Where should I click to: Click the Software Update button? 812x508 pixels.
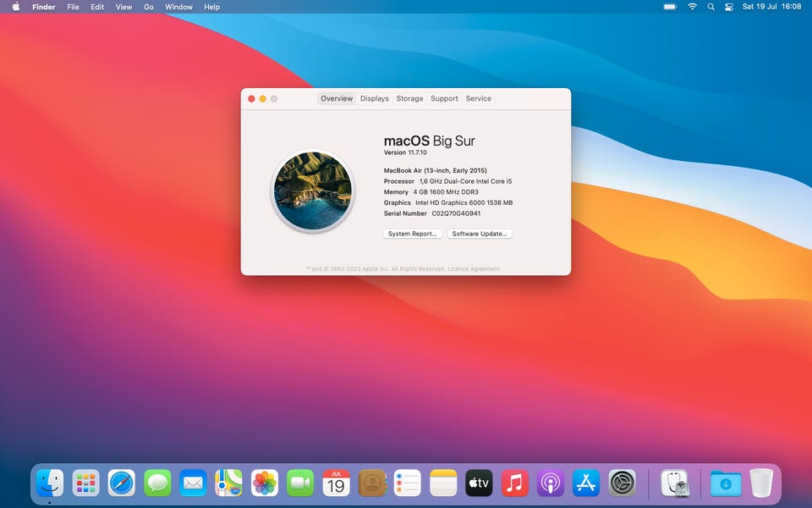pyautogui.click(x=480, y=234)
